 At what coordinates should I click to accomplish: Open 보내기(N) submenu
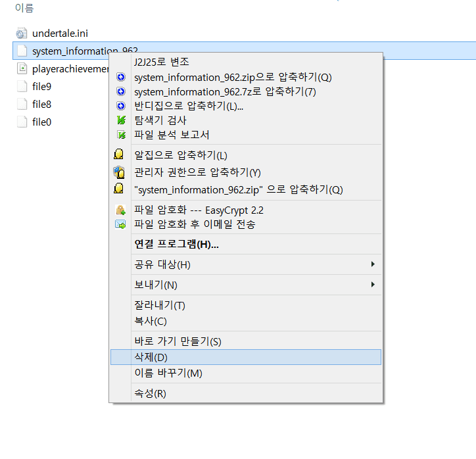[246, 285]
